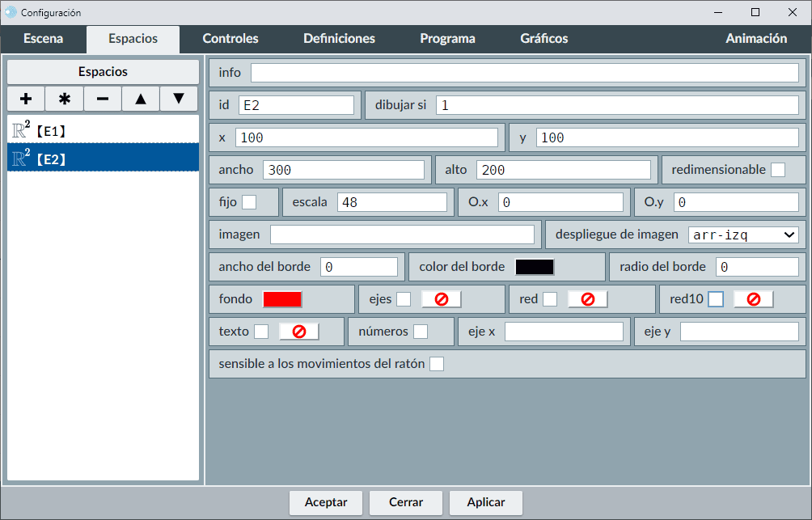
Task: Open the despliegue de imagen dropdown
Action: (742, 235)
